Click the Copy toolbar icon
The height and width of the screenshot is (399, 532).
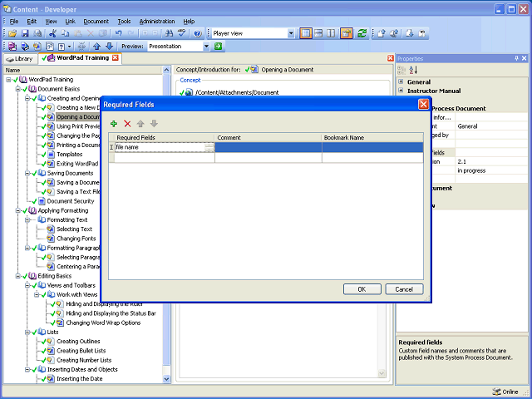pyautogui.click(x=65, y=33)
